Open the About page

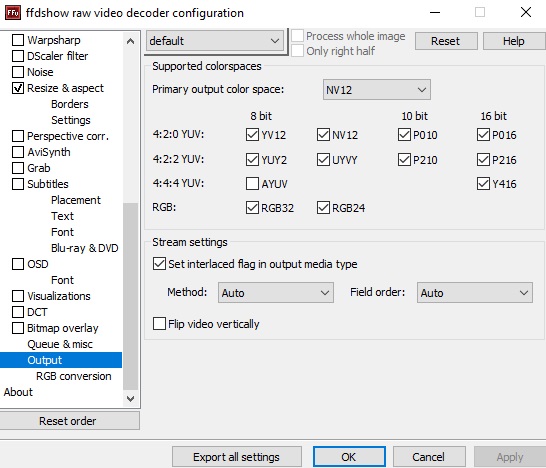pos(18,392)
